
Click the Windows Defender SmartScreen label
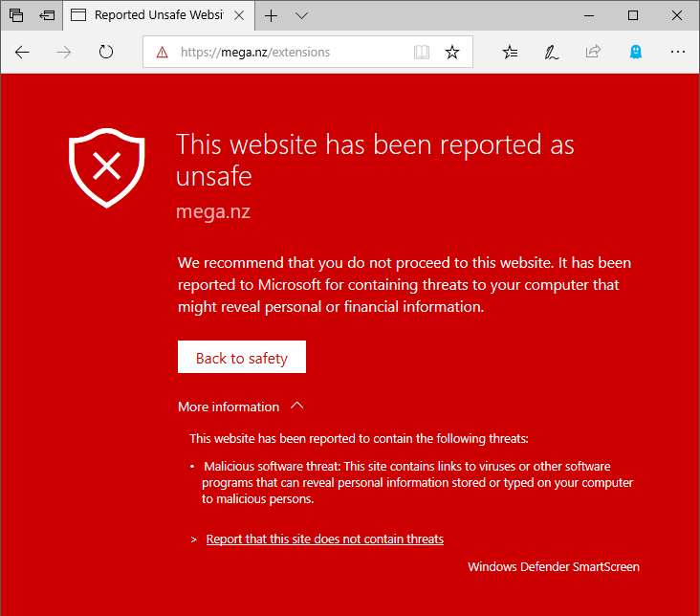pos(554,567)
